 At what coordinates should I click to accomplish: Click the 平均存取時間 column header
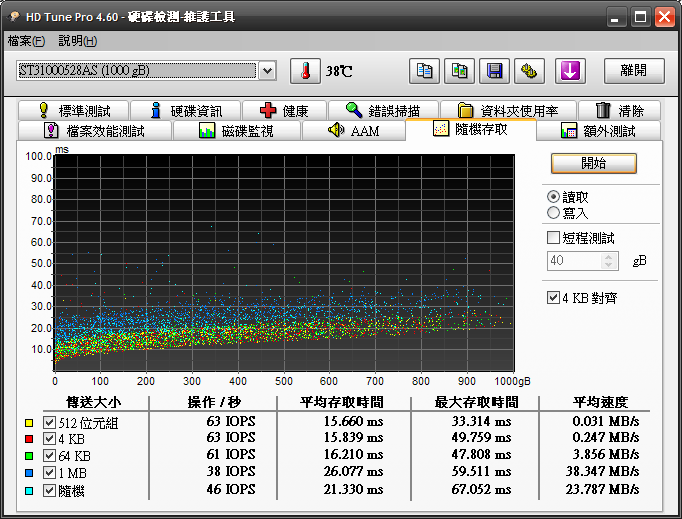click(x=342, y=402)
